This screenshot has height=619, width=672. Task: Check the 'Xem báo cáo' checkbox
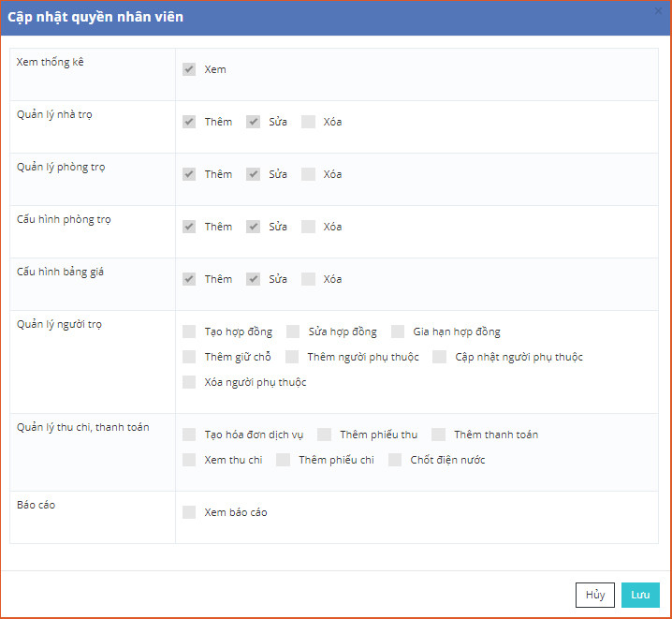(x=189, y=512)
